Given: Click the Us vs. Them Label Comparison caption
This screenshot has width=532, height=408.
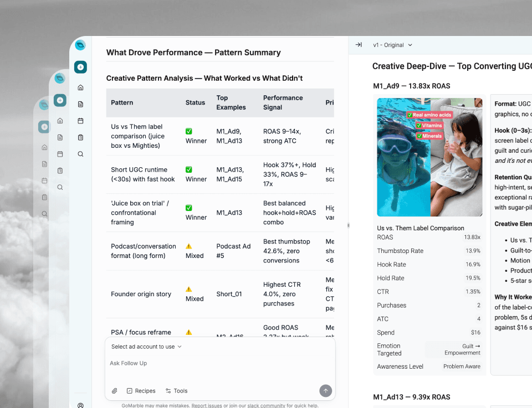Looking at the screenshot, I should tap(421, 228).
